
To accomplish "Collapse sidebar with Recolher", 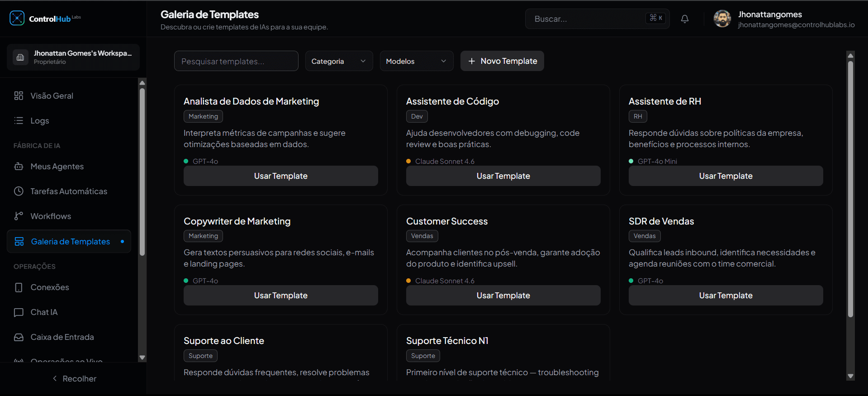I will pyautogui.click(x=74, y=378).
